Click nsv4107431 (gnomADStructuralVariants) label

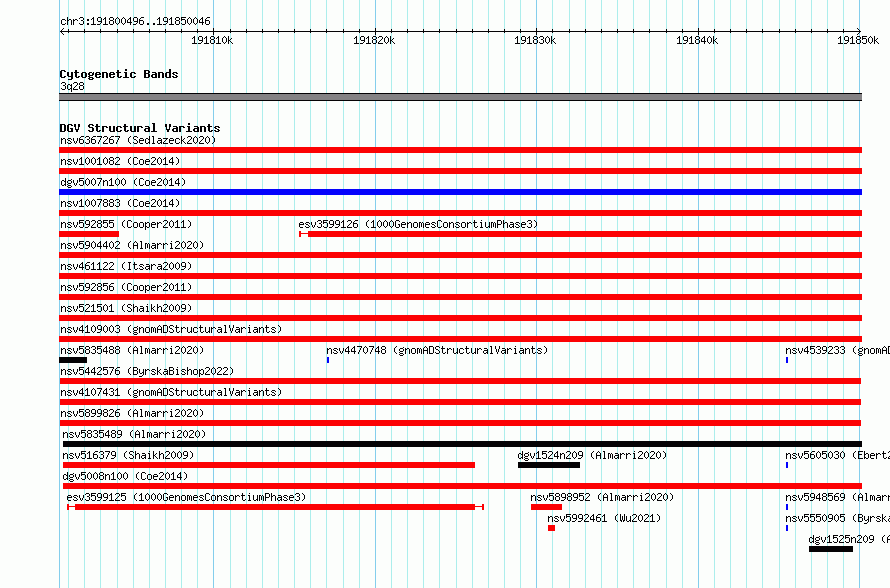(x=171, y=392)
